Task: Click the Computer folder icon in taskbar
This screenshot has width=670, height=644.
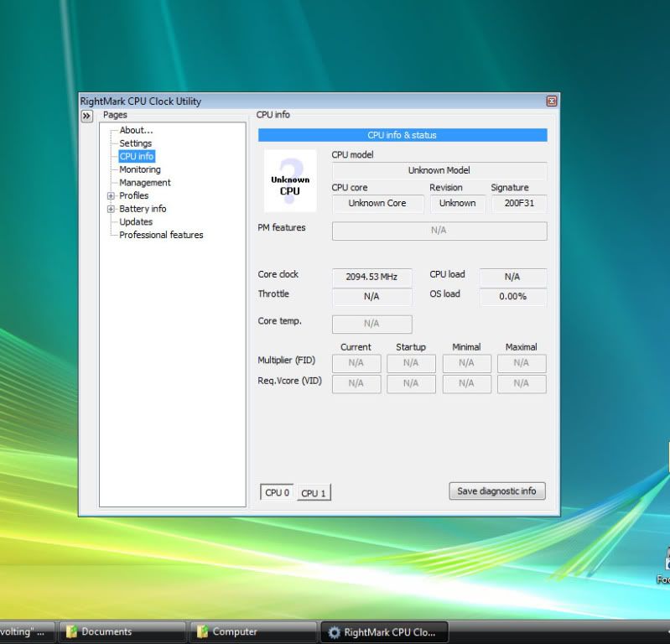Action: (x=203, y=631)
